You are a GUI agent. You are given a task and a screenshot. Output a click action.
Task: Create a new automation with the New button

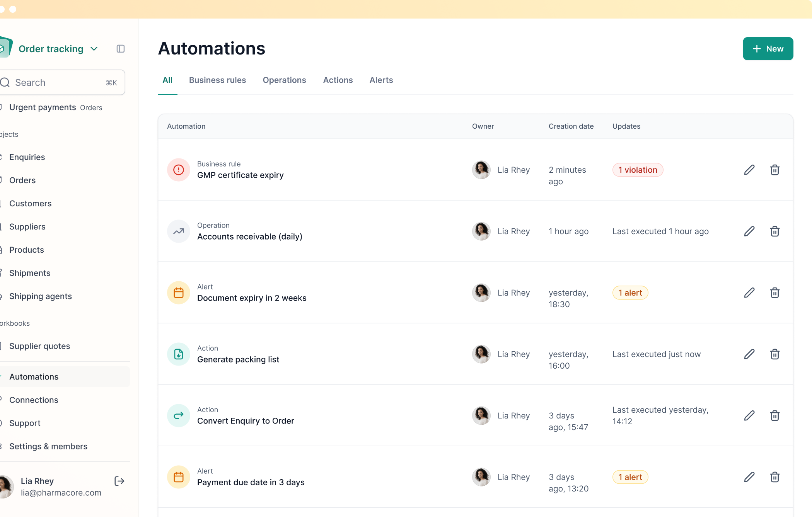768,48
